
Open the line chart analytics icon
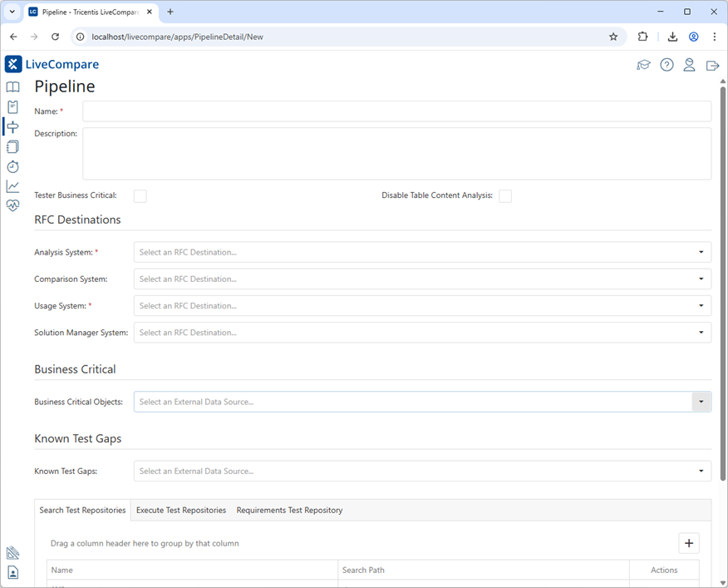12,186
